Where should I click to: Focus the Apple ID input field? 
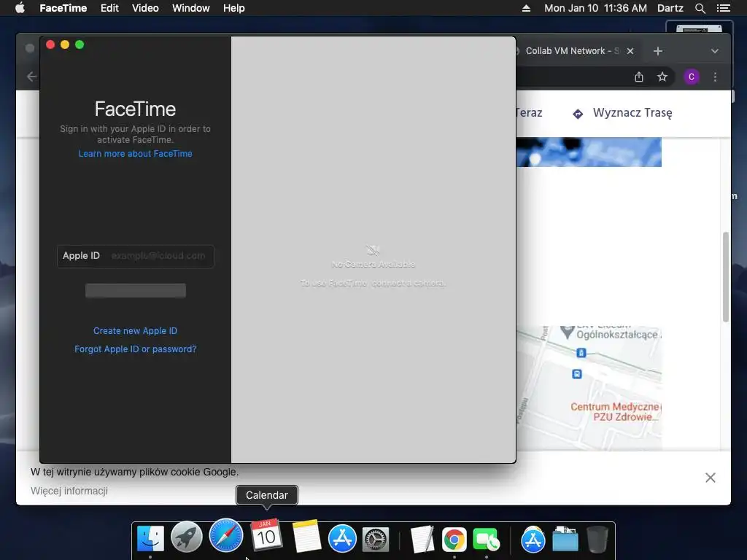coord(135,256)
